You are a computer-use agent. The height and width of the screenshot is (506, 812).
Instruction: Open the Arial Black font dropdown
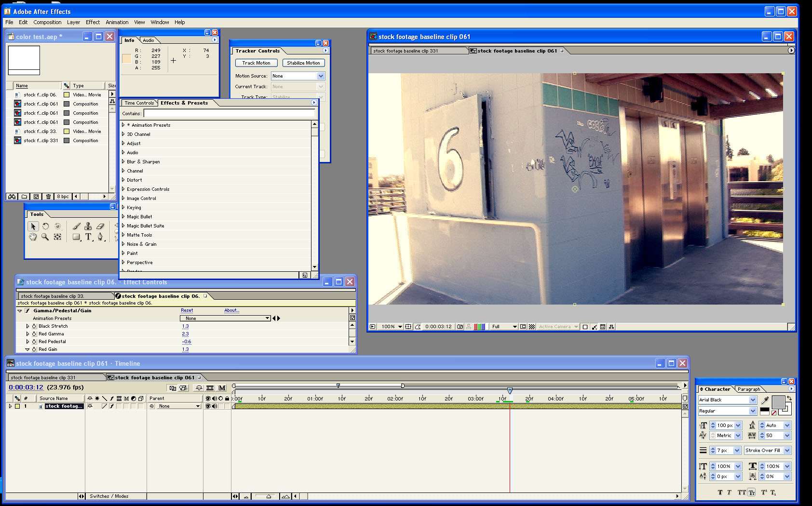tap(753, 400)
